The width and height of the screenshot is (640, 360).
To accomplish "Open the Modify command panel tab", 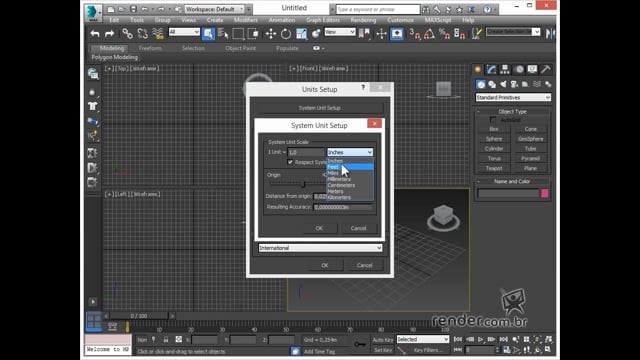I will click(491, 69).
